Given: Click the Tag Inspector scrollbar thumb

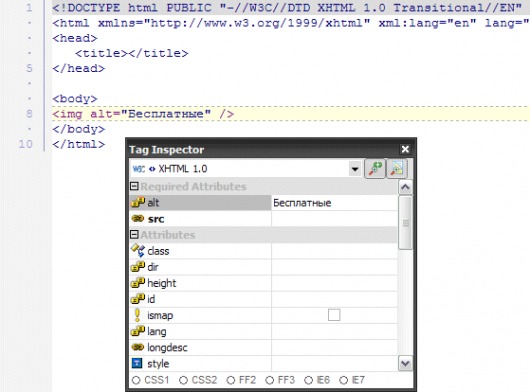Looking at the screenshot, I should click(x=405, y=223).
